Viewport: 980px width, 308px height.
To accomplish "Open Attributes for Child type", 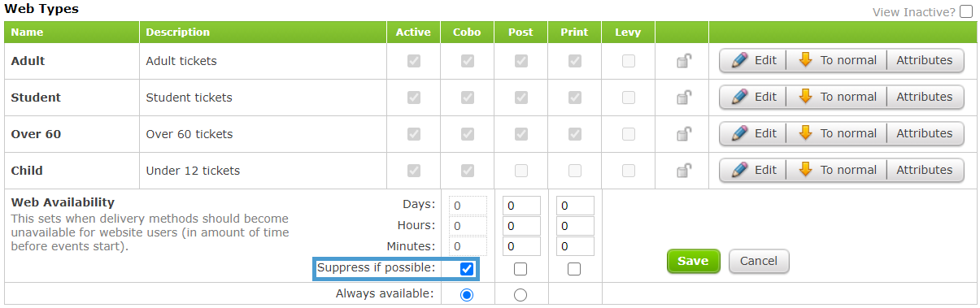I will pos(925,170).
